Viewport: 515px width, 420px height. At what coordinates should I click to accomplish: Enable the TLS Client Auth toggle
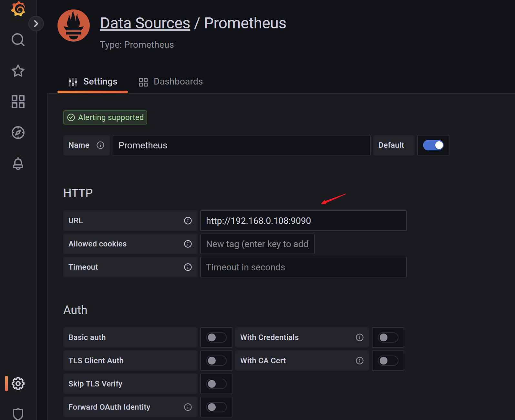[216, 361]
